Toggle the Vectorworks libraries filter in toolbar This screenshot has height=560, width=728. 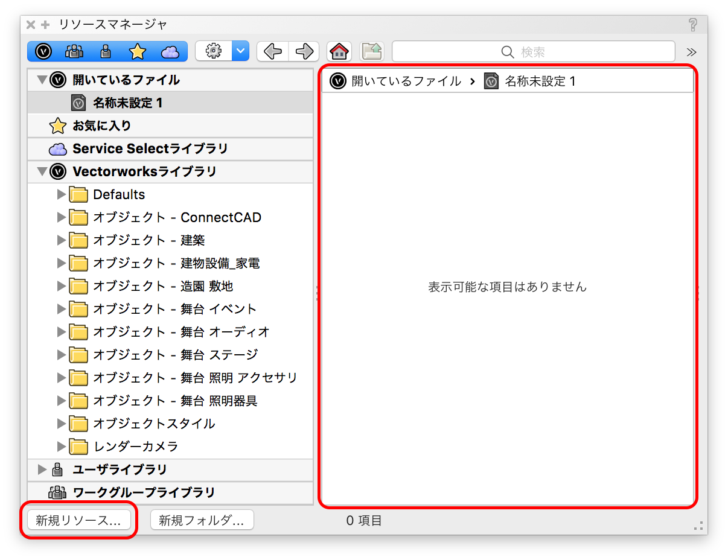(x=43, y=51)
